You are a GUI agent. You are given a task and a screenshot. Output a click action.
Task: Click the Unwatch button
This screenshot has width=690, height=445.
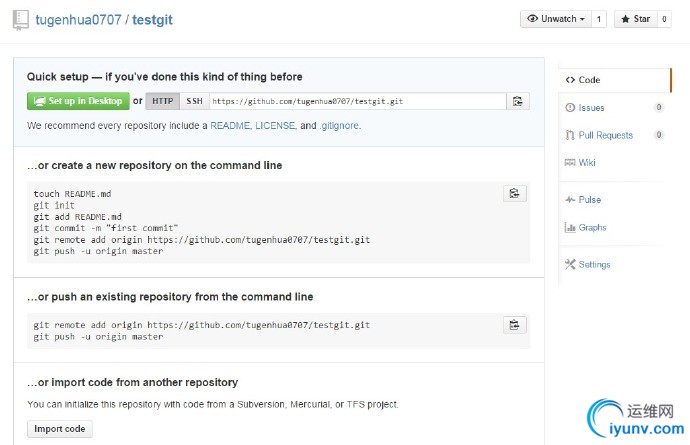click(555, 19)
